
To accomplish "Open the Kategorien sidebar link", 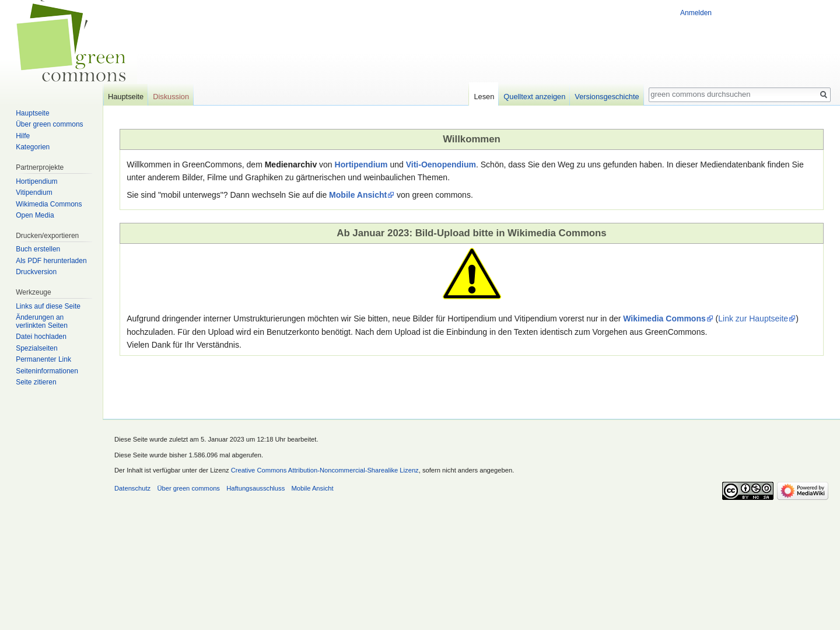I will pos(33,147).
